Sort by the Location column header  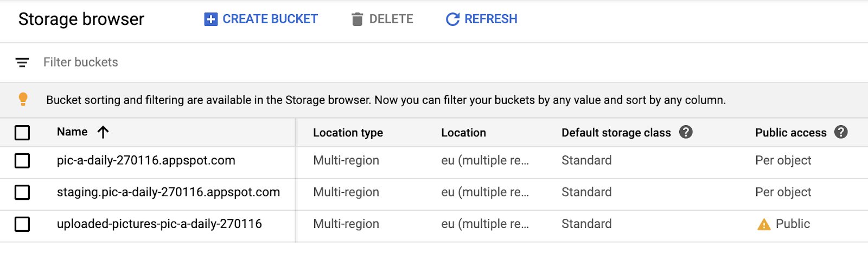(463, 133)
